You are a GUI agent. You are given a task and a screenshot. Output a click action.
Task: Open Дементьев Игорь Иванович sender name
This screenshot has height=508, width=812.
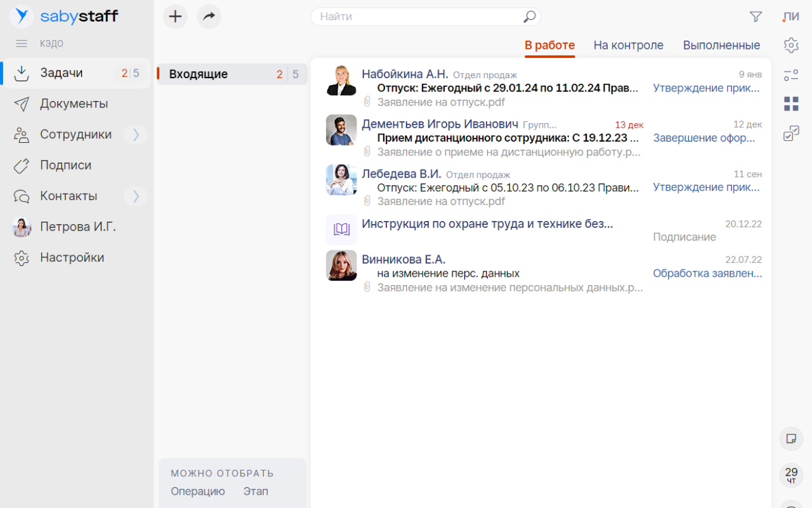coord(440,124)
